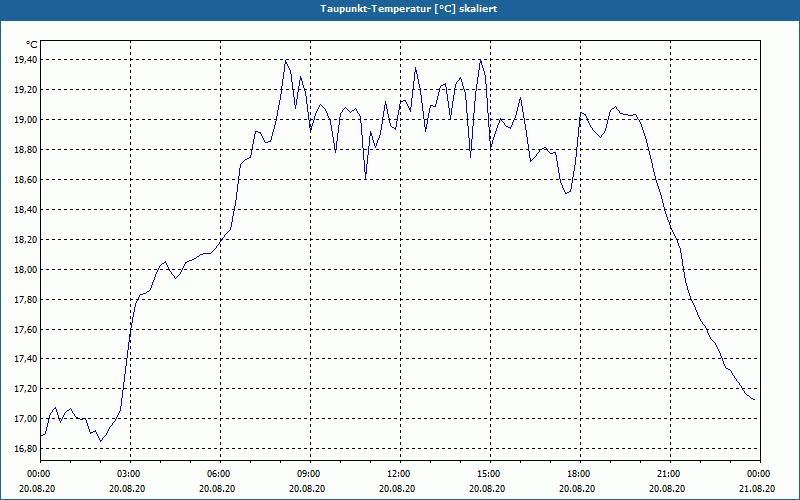Click the 18,40 y-axis label
800x500 pixels.
point(26,210)
